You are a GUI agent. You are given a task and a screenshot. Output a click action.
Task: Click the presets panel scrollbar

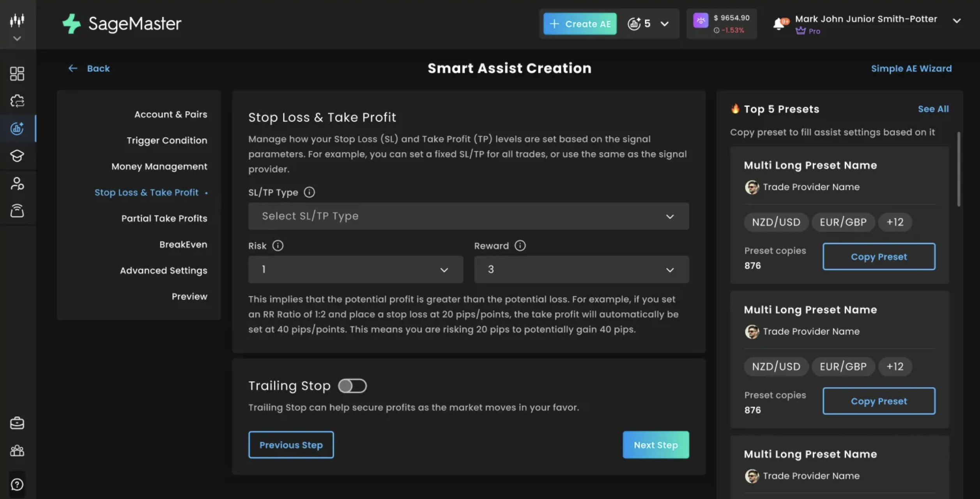(x=959, y=170)
